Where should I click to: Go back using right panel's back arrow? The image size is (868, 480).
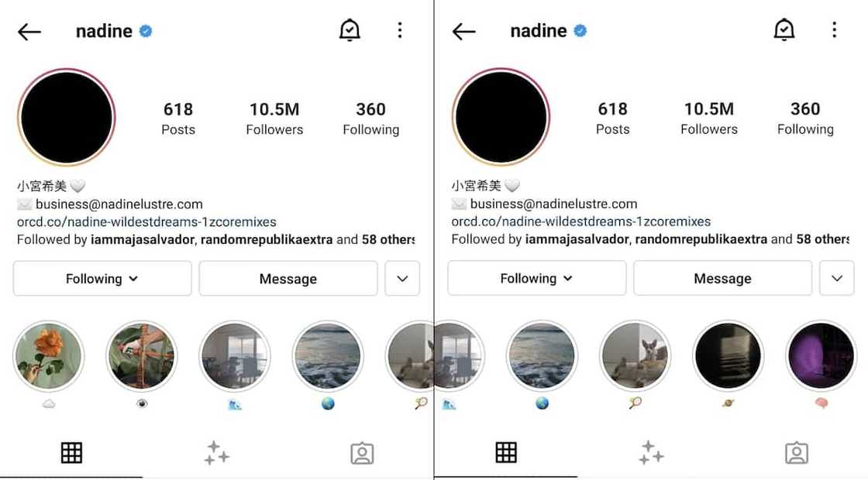pyautogui.click(x=464, y=32)
